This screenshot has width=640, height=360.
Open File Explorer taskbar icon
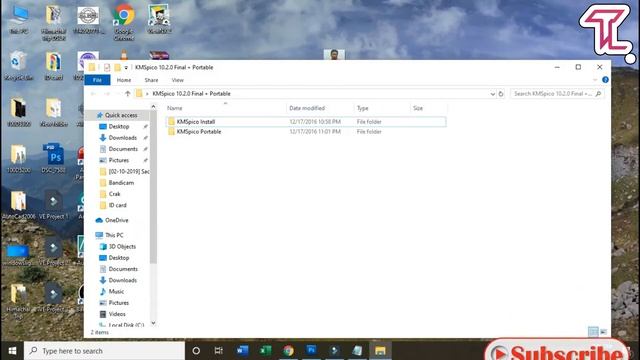[x=380, y=351]
